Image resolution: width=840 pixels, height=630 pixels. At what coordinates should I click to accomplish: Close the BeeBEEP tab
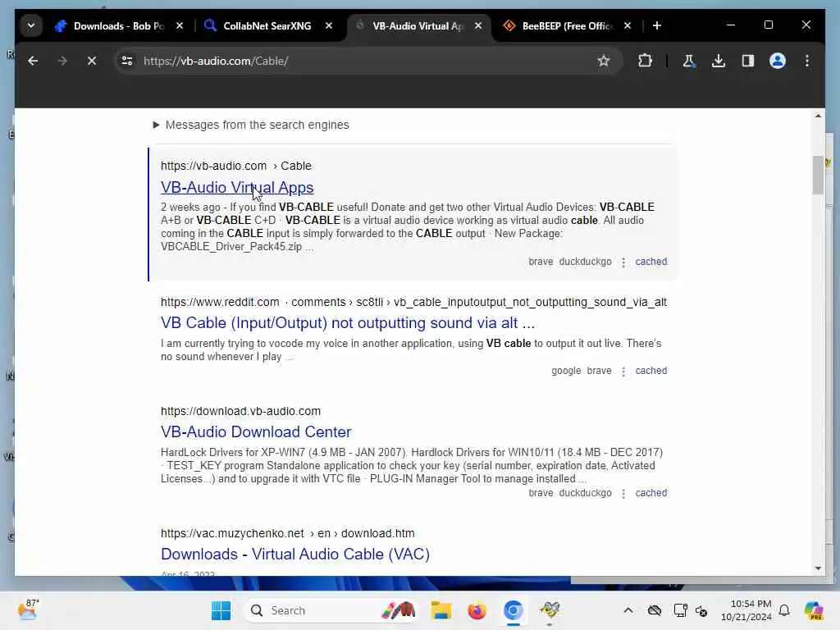[628, 25]
